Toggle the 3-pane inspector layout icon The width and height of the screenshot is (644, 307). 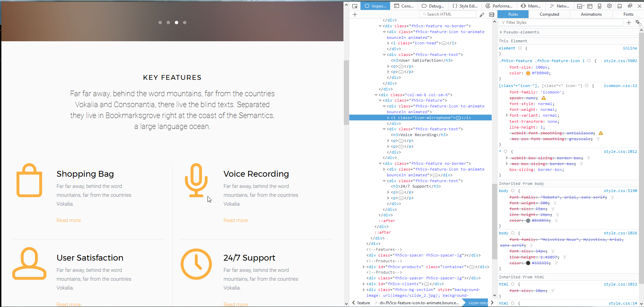492,14
